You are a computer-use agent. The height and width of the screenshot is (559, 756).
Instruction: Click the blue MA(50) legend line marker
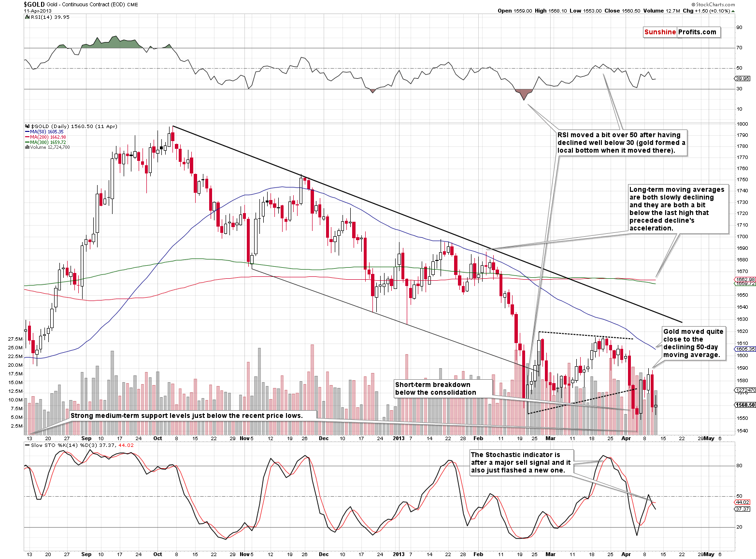(x=27, y=132)
